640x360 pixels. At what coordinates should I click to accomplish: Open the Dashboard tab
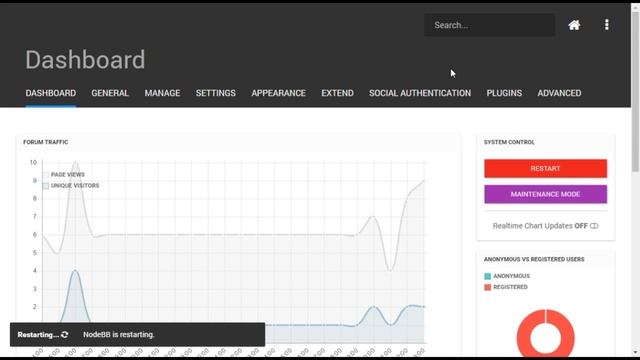(x=51, y=93)
